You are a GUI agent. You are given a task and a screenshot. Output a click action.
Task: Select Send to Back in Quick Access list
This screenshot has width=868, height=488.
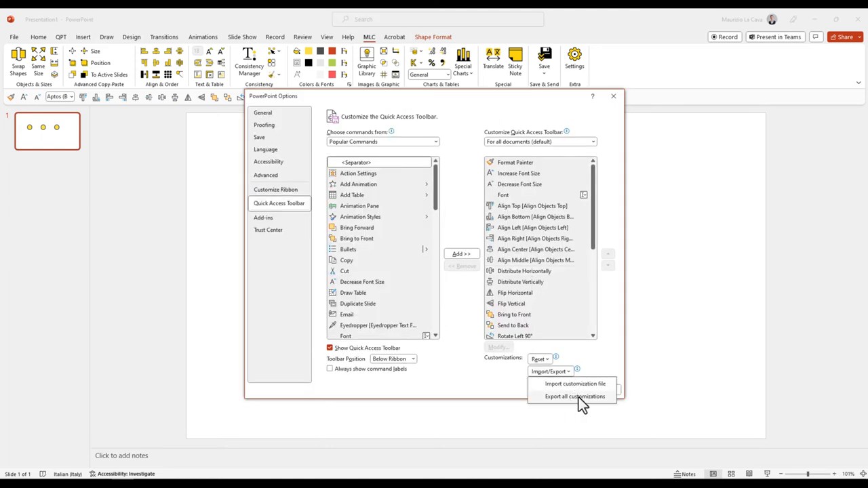pyautogui.click(x=538, y=325)
